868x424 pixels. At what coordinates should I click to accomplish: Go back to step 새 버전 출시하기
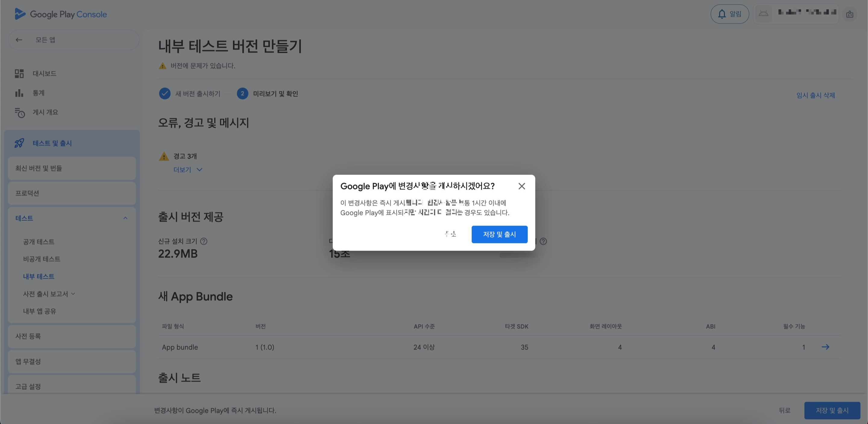[x=197, y=94]
